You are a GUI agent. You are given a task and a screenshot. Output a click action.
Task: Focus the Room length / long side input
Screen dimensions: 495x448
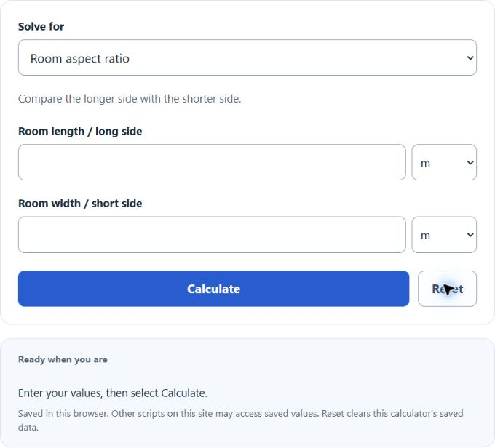[212, 162]
